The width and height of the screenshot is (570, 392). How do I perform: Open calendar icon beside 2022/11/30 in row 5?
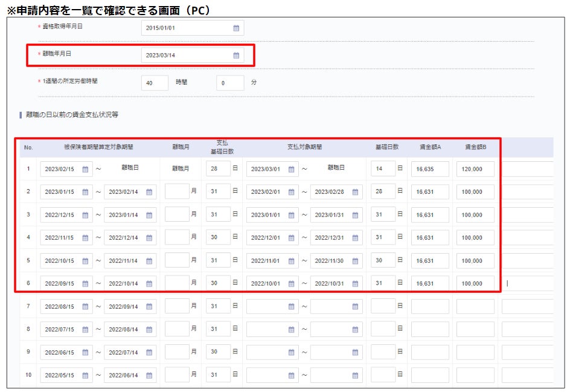tap(356, 261)
